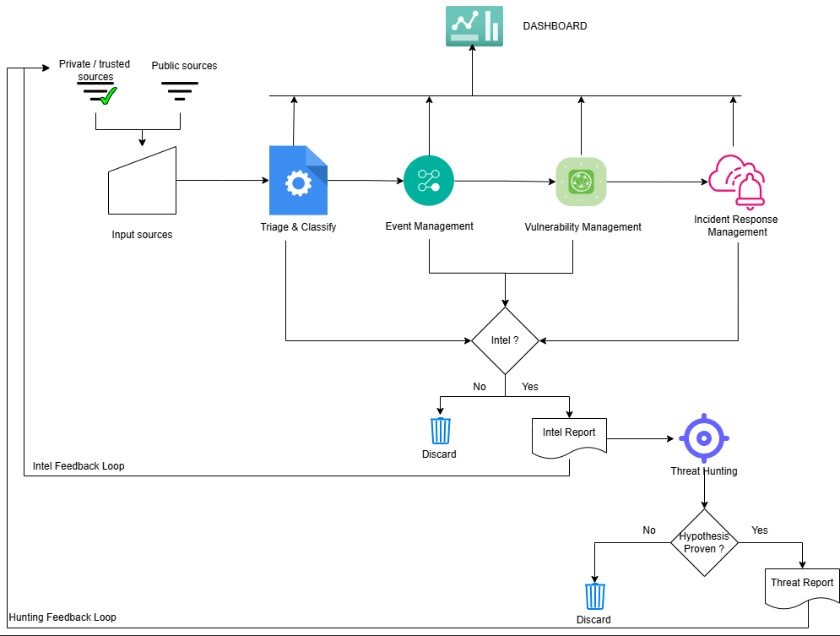Select the Public sources filter icon

coord(180,90)
